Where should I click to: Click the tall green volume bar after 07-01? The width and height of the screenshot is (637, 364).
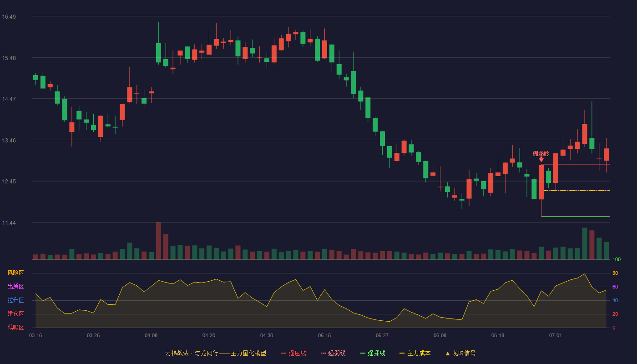click(585, 243)
